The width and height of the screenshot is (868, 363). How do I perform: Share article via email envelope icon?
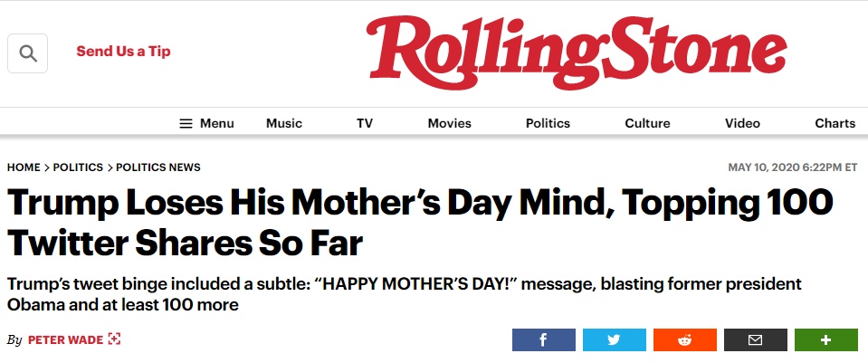[755, 340]
